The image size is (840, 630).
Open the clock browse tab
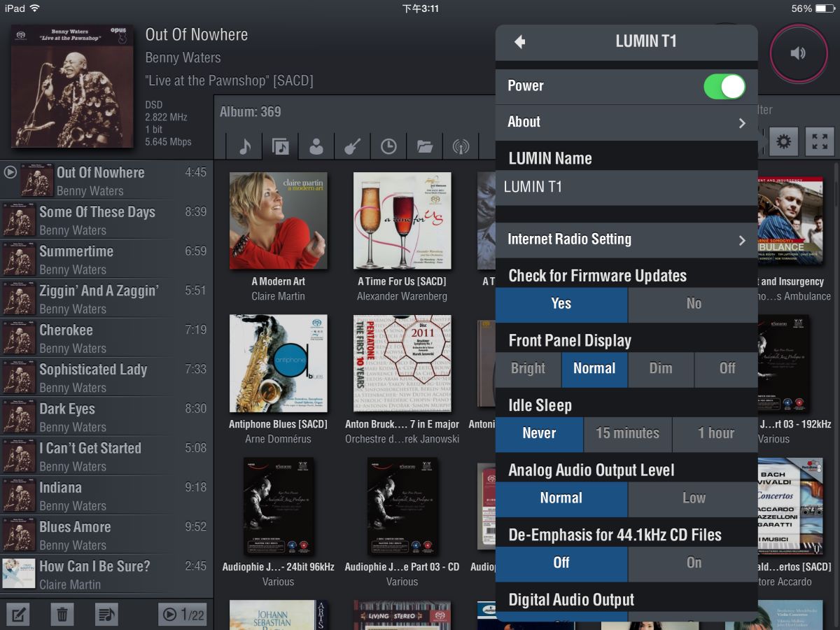click(x=388, y=146)
